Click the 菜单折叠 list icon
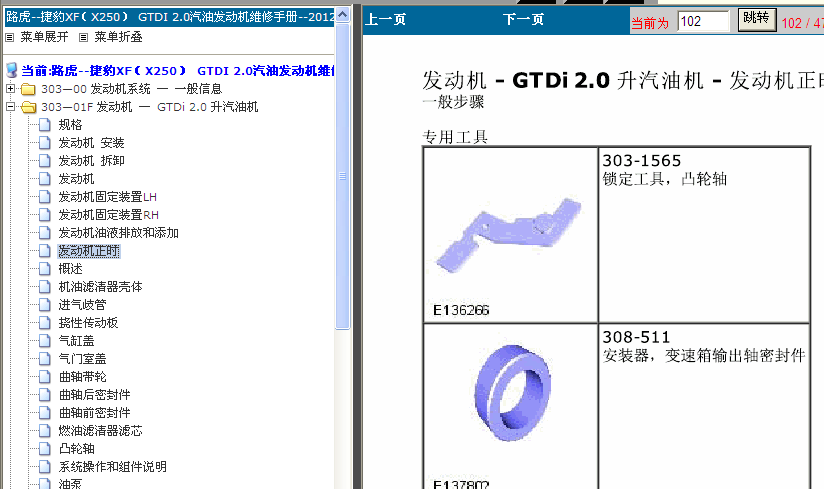The width and height of the screenshot is (824, 489). pos(84,37)
